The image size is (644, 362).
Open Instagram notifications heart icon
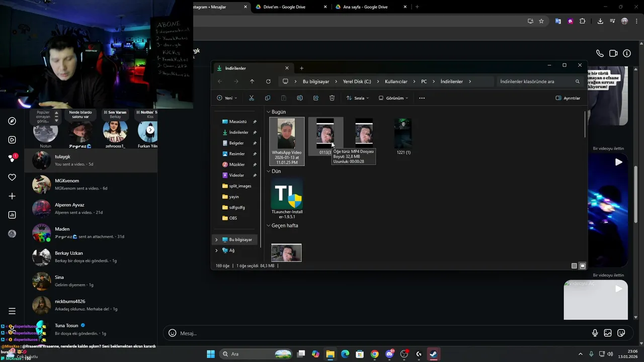[x=12, y=177]
